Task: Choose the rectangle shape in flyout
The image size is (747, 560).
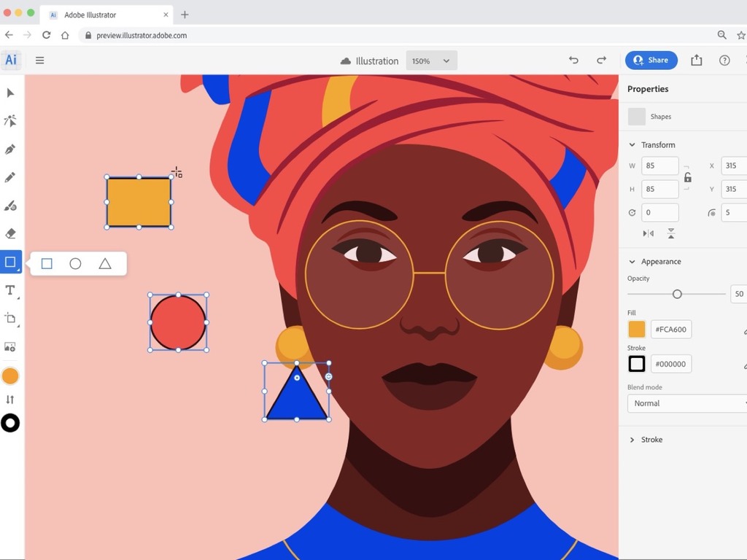Action: tap(47, 263)
